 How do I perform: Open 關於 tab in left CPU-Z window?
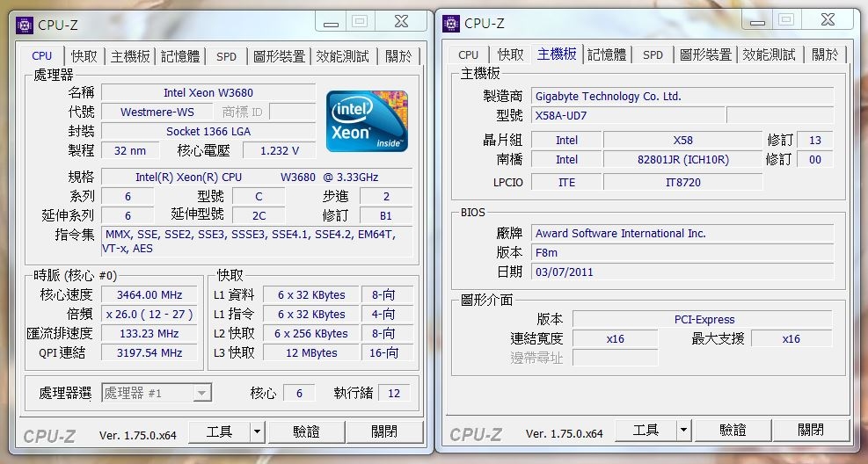[x=398, y=56]
